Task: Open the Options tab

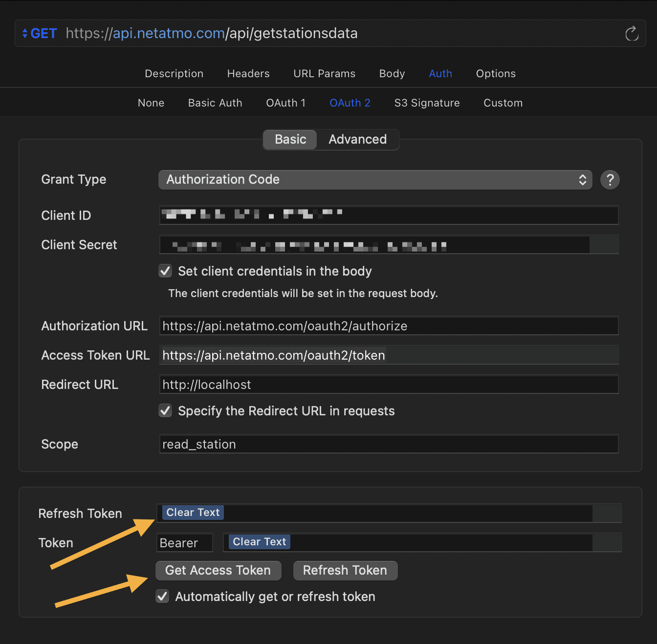Action: (496, 73)
